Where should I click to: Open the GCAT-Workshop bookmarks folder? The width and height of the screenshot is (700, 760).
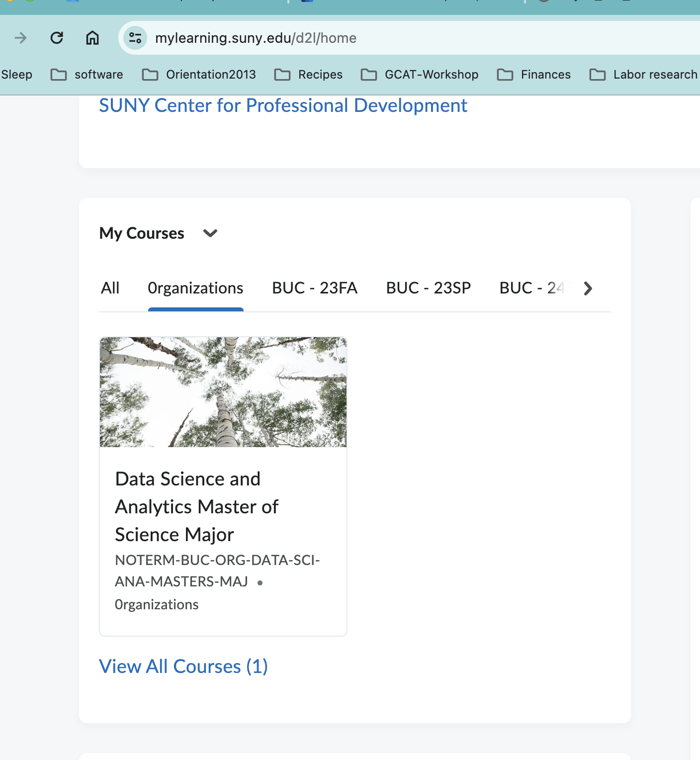[x=420, y=75]
